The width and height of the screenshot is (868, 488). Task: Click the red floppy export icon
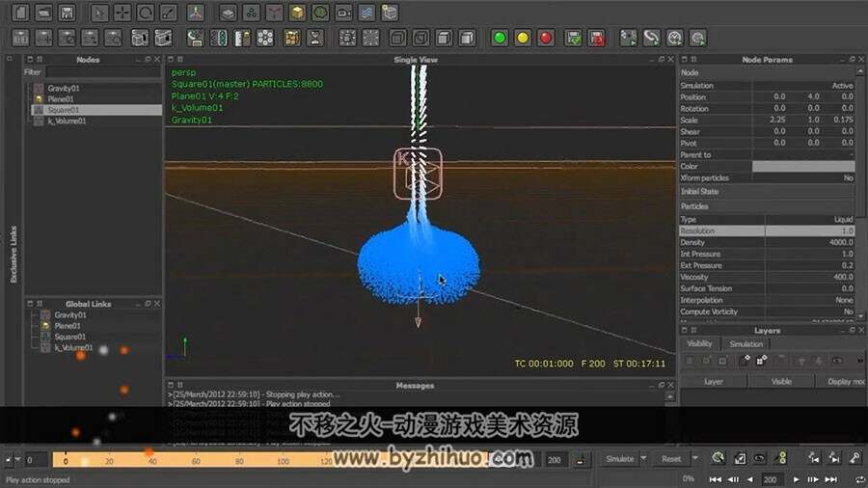click(x=596, y=38)
